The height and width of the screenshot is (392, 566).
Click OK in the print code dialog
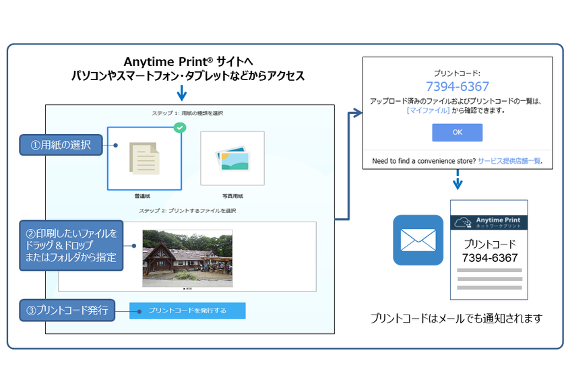coord(458,133)
